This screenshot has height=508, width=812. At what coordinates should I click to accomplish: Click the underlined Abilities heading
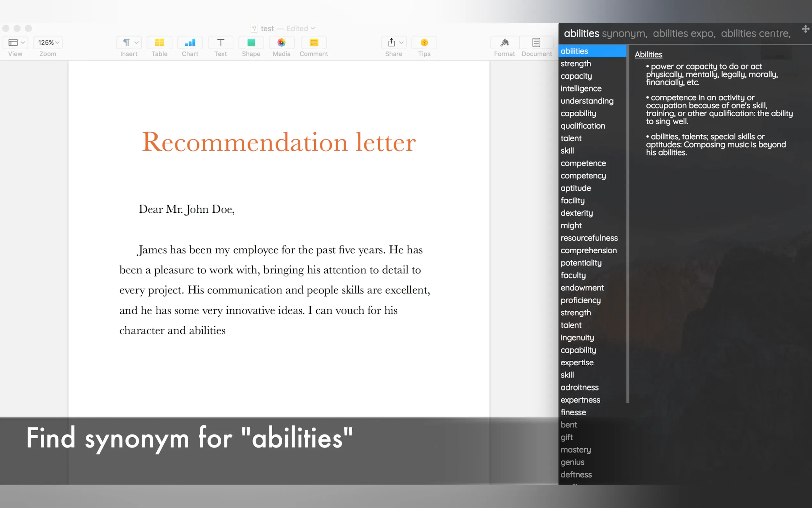pyautogui.click(x=648, y=54)
